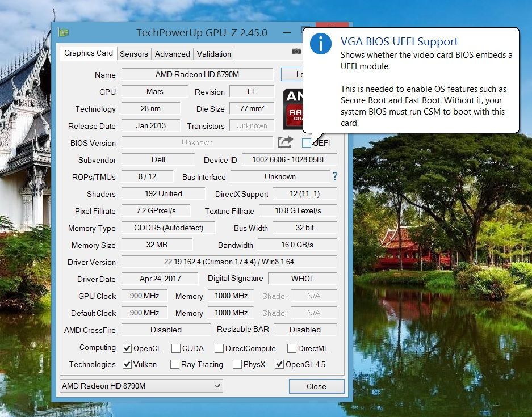Click the Release Date value Jan 2013
The image size is (532, 417).
tap(150, 125)
